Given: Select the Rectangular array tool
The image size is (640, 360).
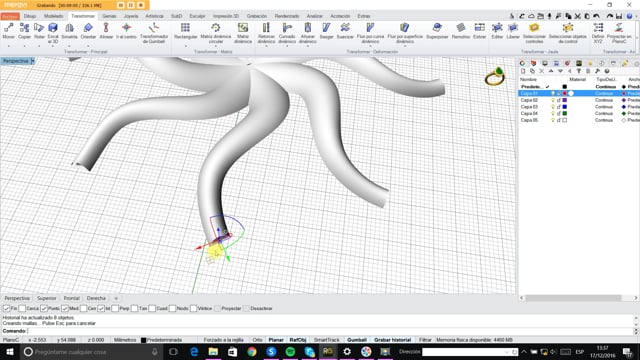Looking at the screenshot, I should pyautogui.click(x=185, y=31).
